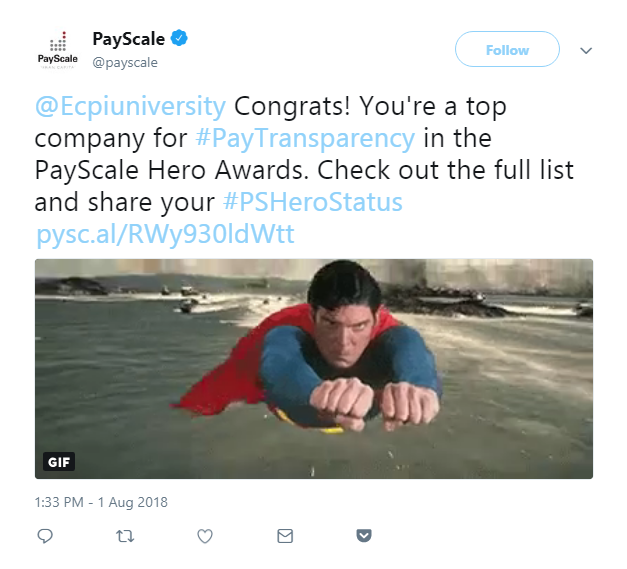This screenshot has width=627, height=569.
Task: Open the @Ecpiuniversity mention
Action: point(131,106)
